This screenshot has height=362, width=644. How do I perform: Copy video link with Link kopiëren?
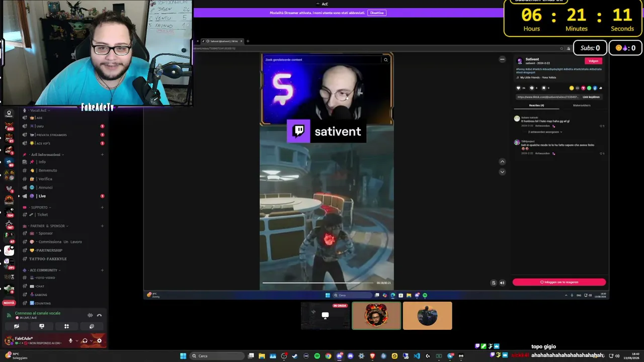tap(591, 97)
